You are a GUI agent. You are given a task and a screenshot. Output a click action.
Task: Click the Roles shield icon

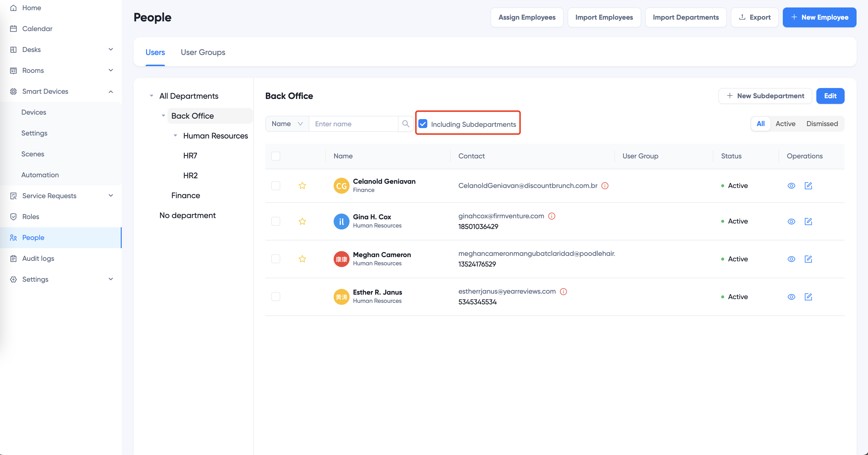13,217
